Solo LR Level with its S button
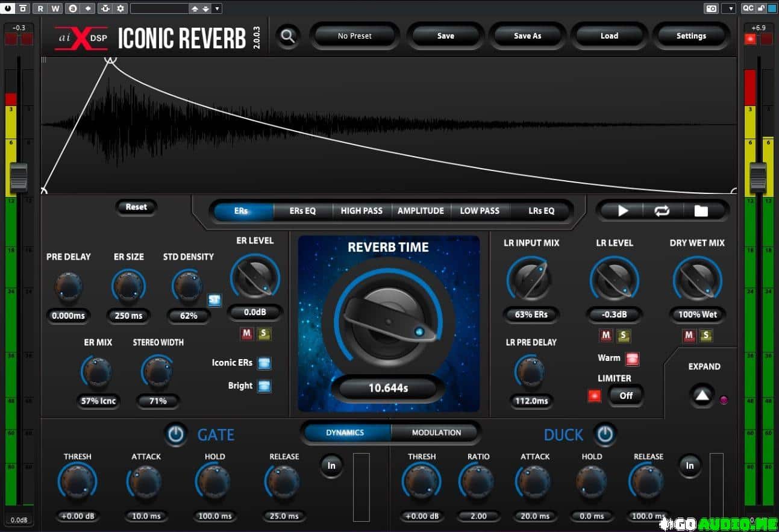The width and height of the screenshot is (779, 532). pos(623,336)
